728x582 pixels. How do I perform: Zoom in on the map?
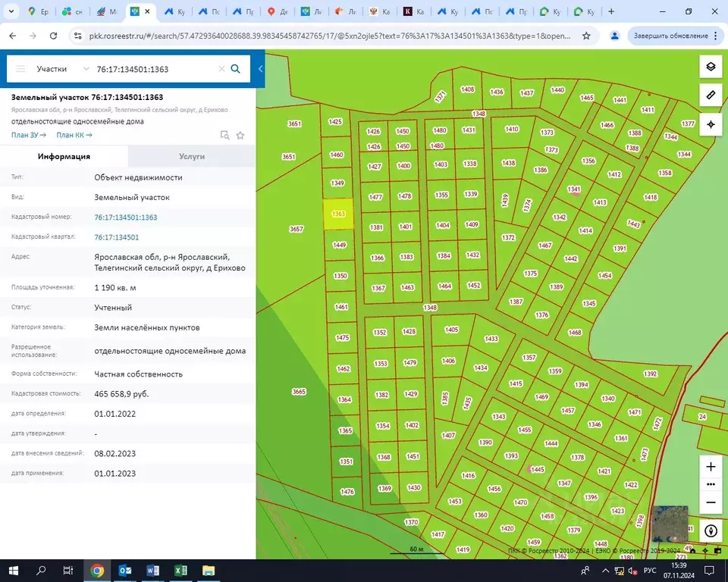711,467
